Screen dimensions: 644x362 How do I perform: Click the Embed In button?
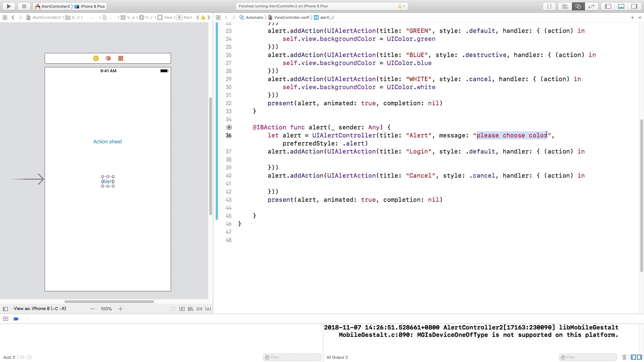pos(182,309)
